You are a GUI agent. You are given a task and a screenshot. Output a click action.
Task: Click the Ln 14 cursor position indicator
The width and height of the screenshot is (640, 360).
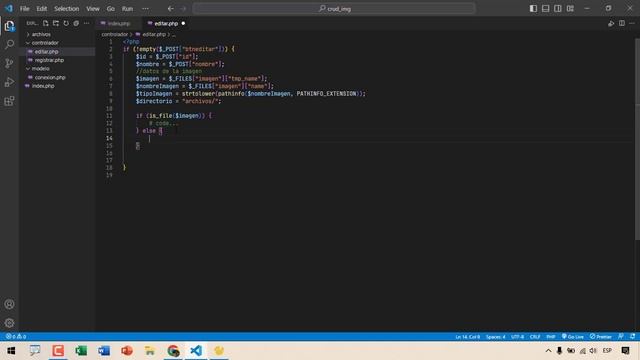(467, 337)
